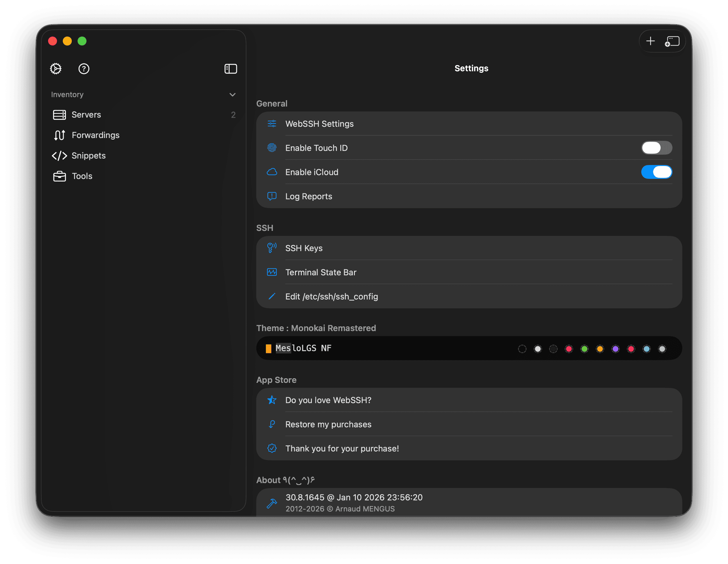Open Edit /etc/ssh/ssh_config

click(331, 296)
